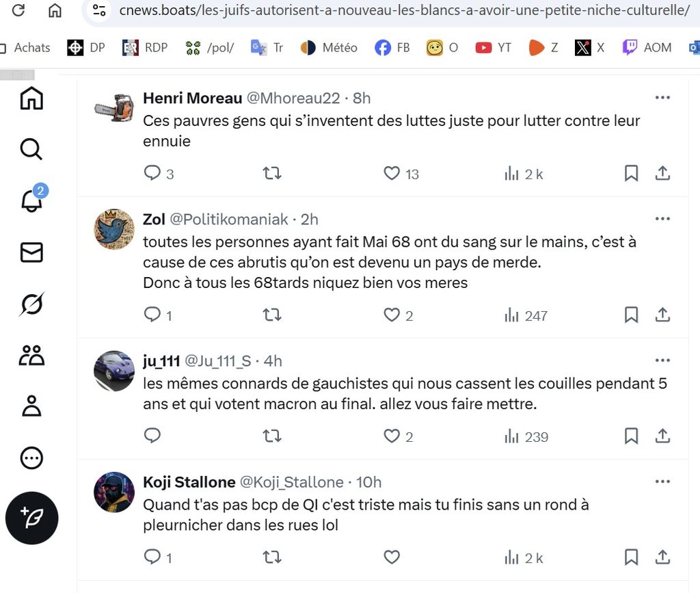The width and height of the screenshot is (700, 593).
Task: Open notifications bell with 2 badge
Action: coord(33,198)
